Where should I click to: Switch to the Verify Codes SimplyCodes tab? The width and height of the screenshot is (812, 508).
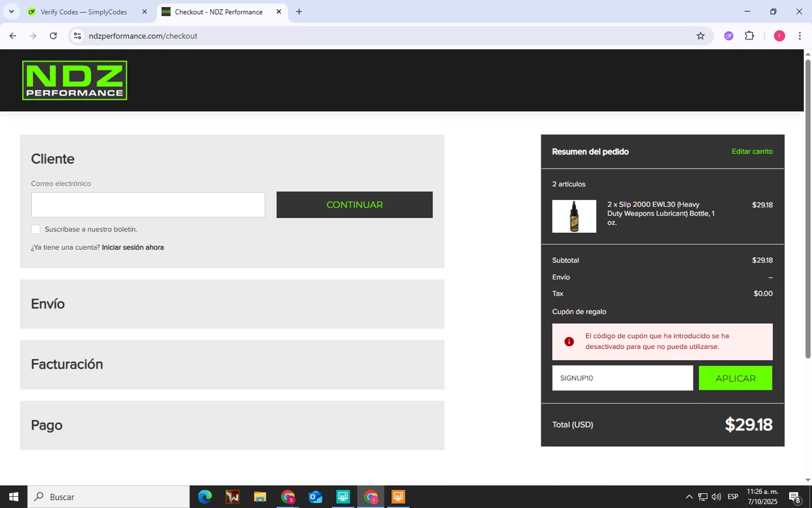coord(84,11)
